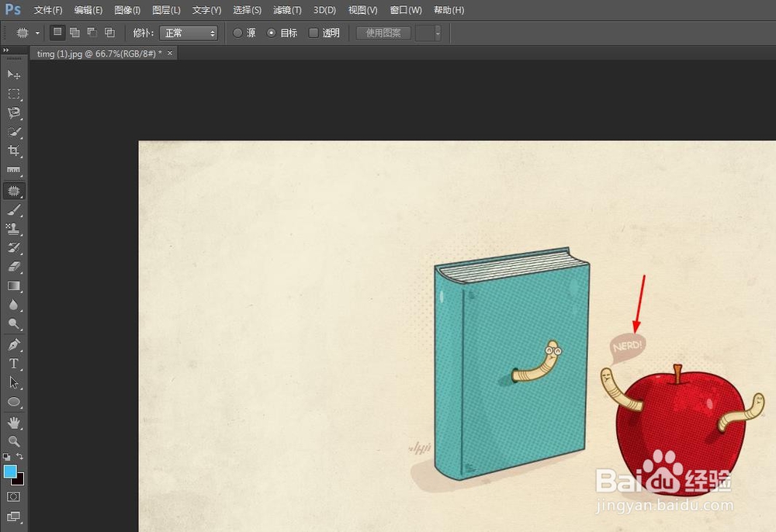Select the Pen tool
Screen dimensions: 776x532
click(14, 344)
